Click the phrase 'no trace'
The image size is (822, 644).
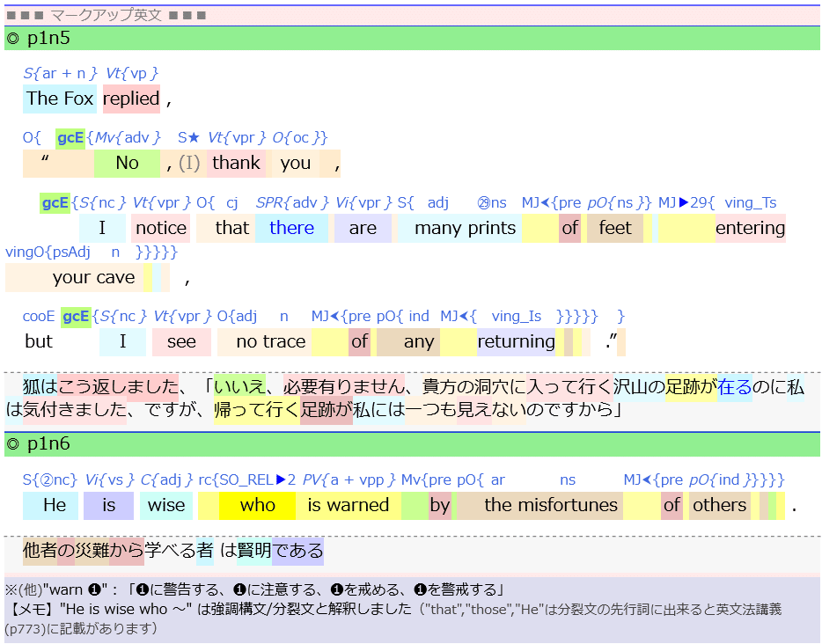pyautogui.click(x=270, y=341)
